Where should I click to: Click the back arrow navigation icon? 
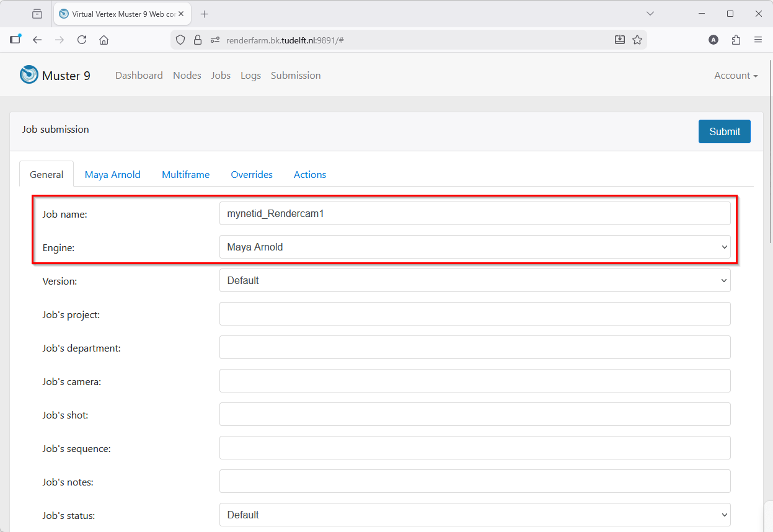point(37,40)
